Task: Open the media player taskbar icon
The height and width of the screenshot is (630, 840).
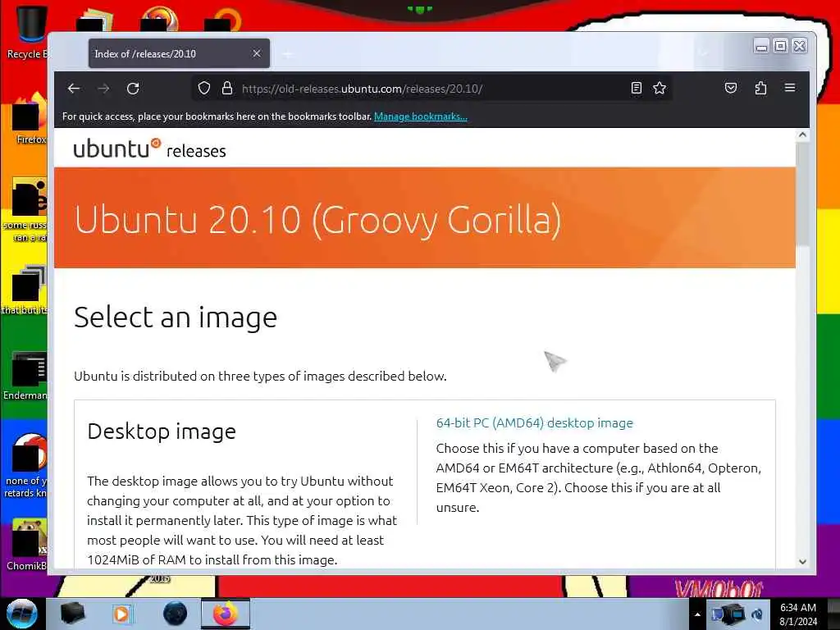Action: click(x=121, y=614)
